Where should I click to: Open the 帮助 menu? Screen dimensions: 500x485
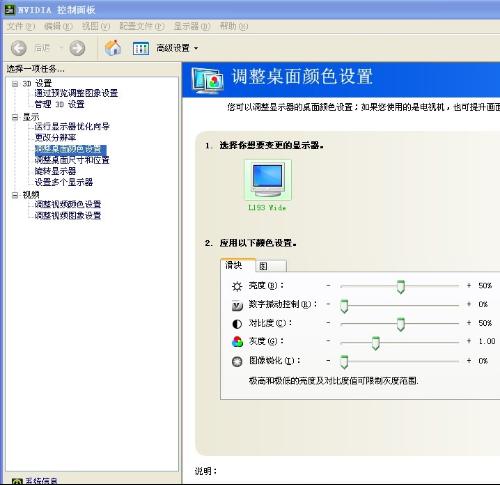coord(234,26)
